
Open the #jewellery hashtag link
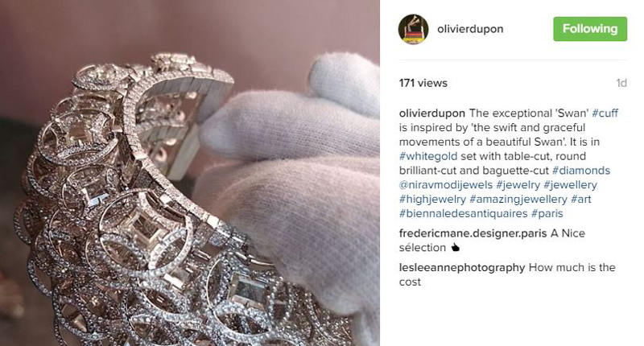coord(570,185)
